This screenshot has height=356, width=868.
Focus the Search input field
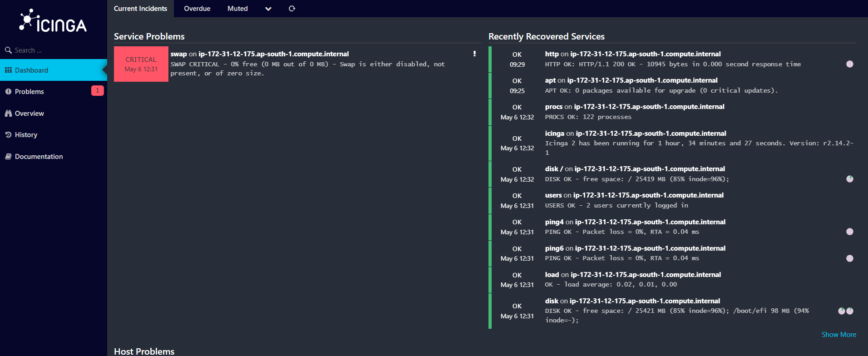coord(54,50)
